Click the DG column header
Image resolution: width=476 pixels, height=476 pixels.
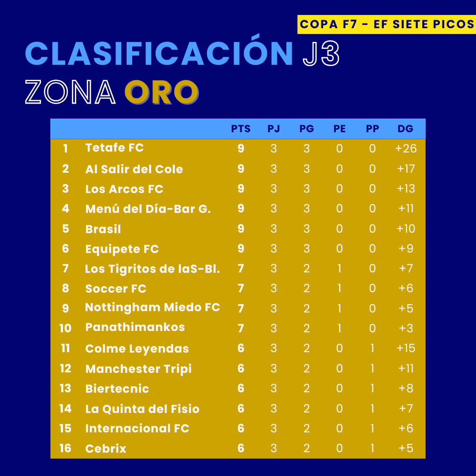(405, 129)
